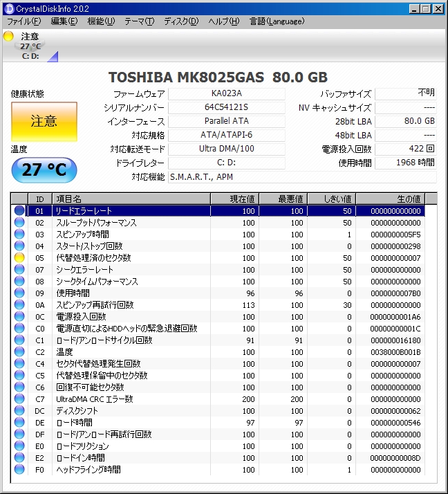The width and height of the screenshot is (448, 494).
Task: Click the status circle for row 09 使用時間
Action: [19, 293]
